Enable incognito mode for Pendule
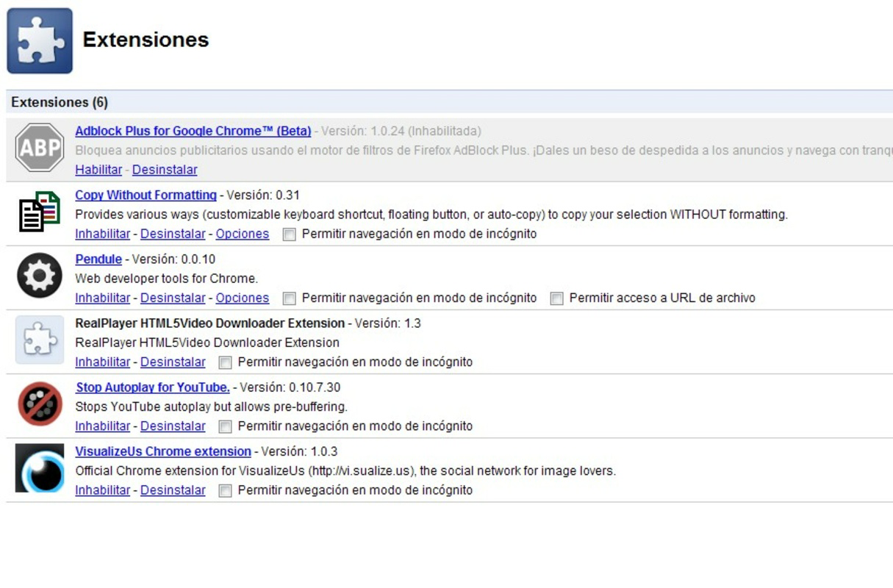 tap(290, 298)
